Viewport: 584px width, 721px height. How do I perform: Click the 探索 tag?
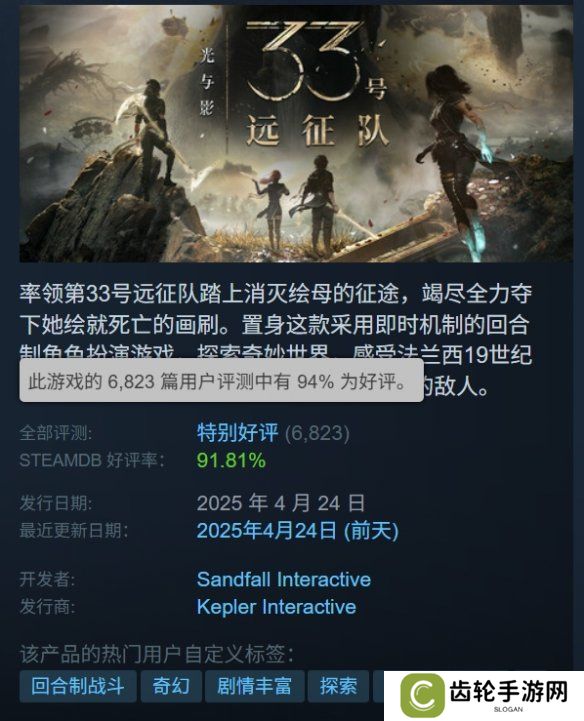click(338, 686)
